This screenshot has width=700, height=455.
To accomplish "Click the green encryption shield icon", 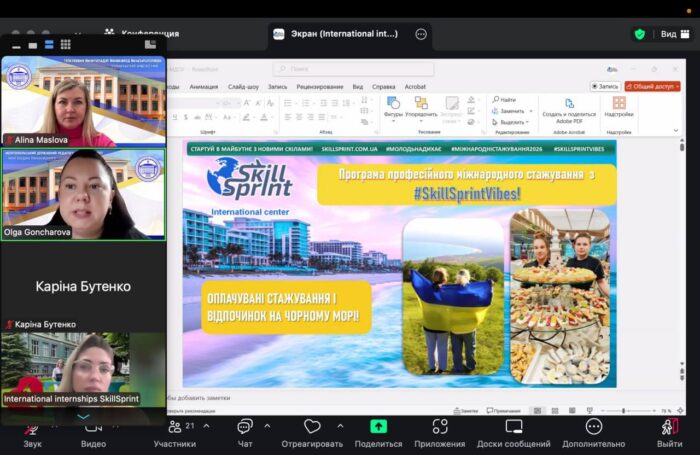I will [640, 34].
